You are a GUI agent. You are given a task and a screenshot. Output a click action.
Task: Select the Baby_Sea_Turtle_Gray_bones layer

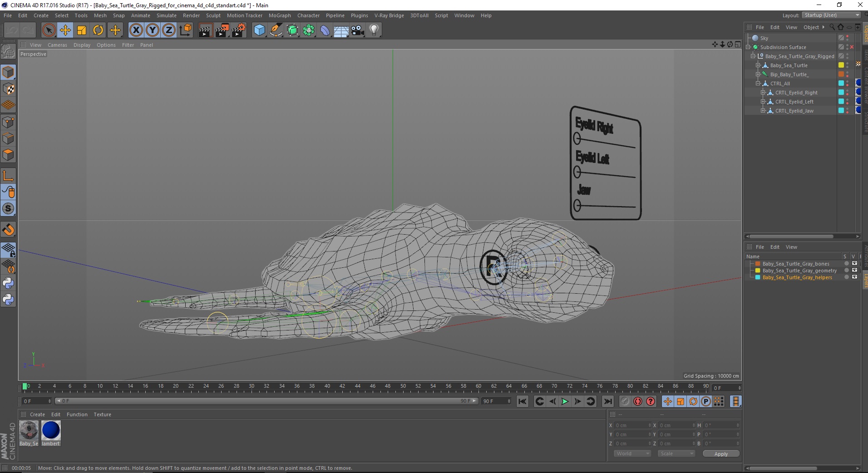click(x=795, y=264)
